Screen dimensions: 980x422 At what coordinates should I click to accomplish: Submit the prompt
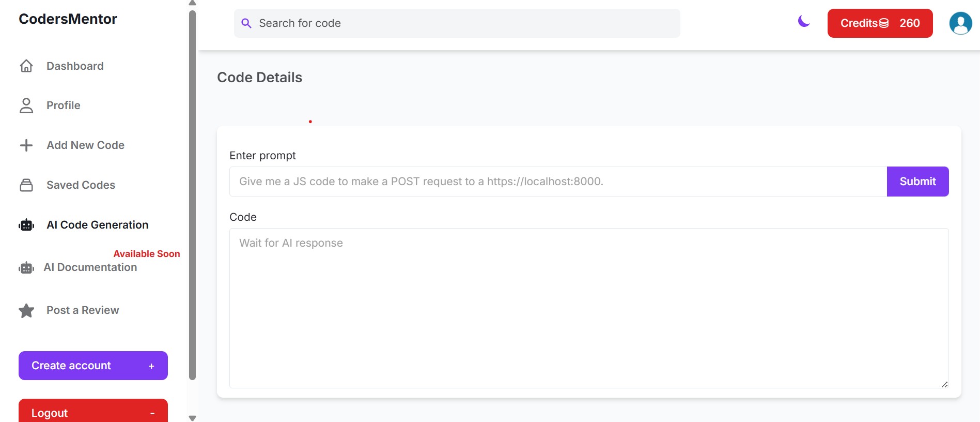[x=917, y=182]
